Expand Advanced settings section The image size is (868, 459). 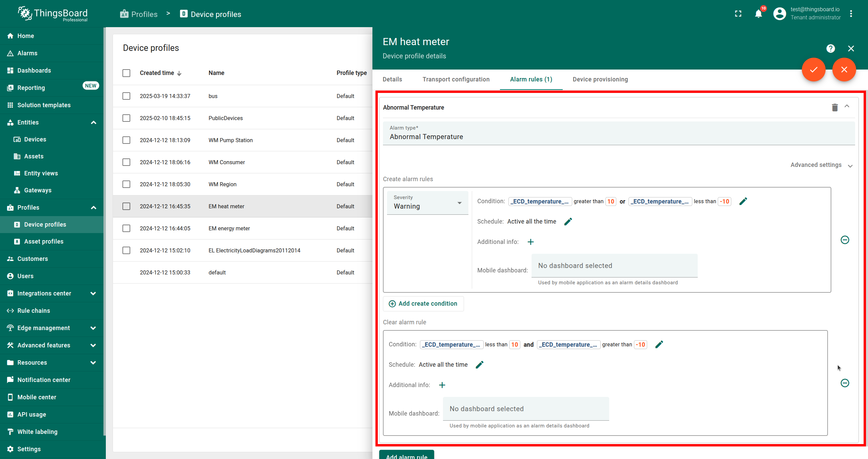coord(821,165)
